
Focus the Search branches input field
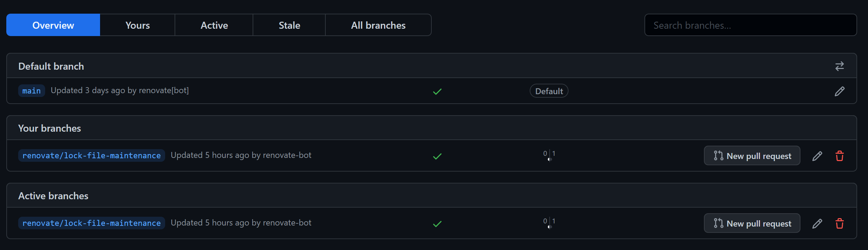point(750,25)
